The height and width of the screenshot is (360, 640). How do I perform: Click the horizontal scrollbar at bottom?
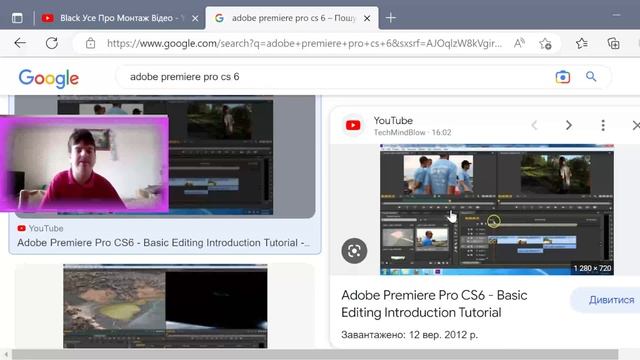coord(315,354)
